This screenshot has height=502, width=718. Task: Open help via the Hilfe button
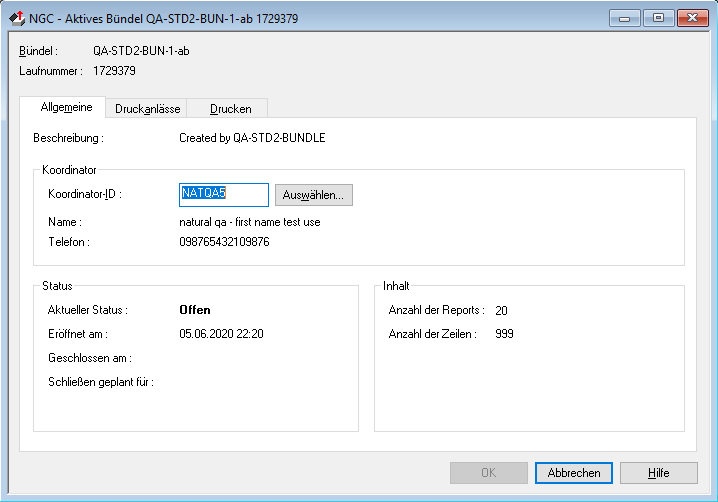[x=658, y=473]
